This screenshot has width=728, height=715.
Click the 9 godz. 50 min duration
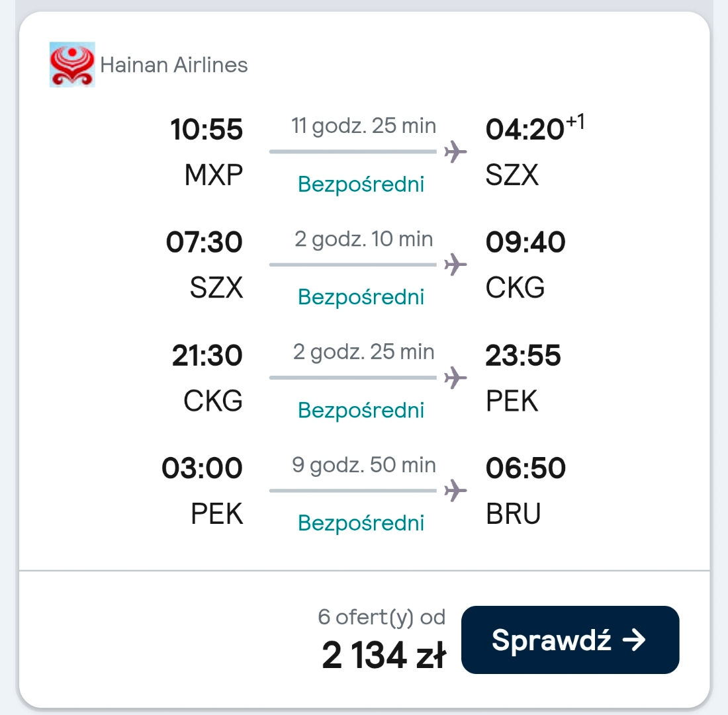(x=364, y=465)
